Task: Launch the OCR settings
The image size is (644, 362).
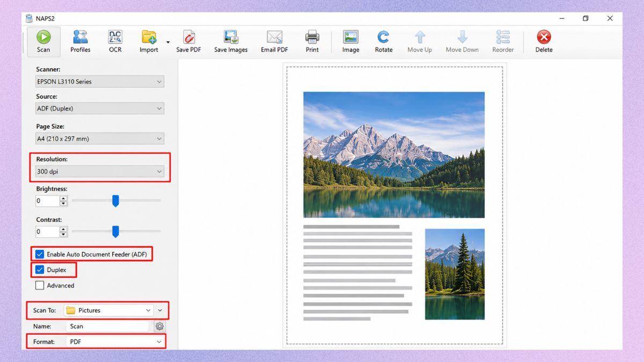Action: click(x=115, y=41)
